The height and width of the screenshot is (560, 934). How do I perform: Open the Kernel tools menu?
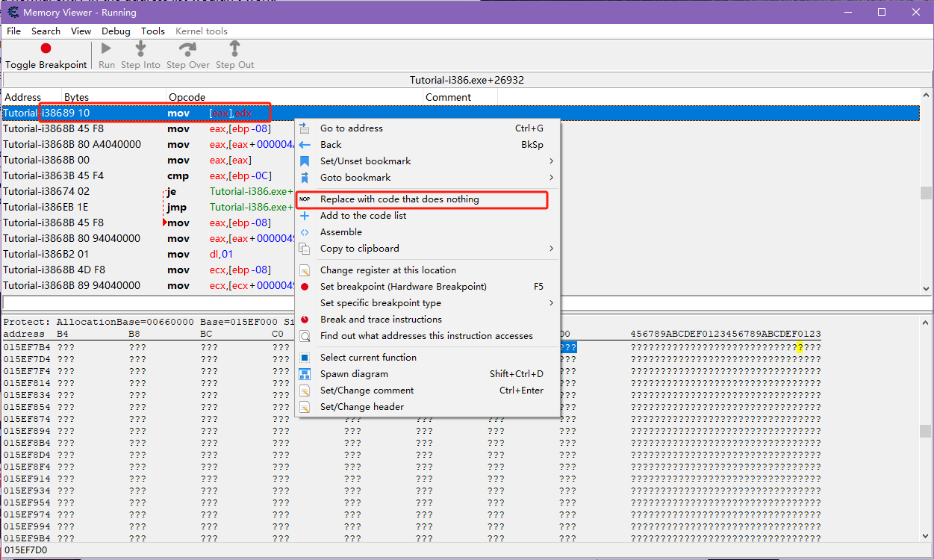tap(202, 31)
